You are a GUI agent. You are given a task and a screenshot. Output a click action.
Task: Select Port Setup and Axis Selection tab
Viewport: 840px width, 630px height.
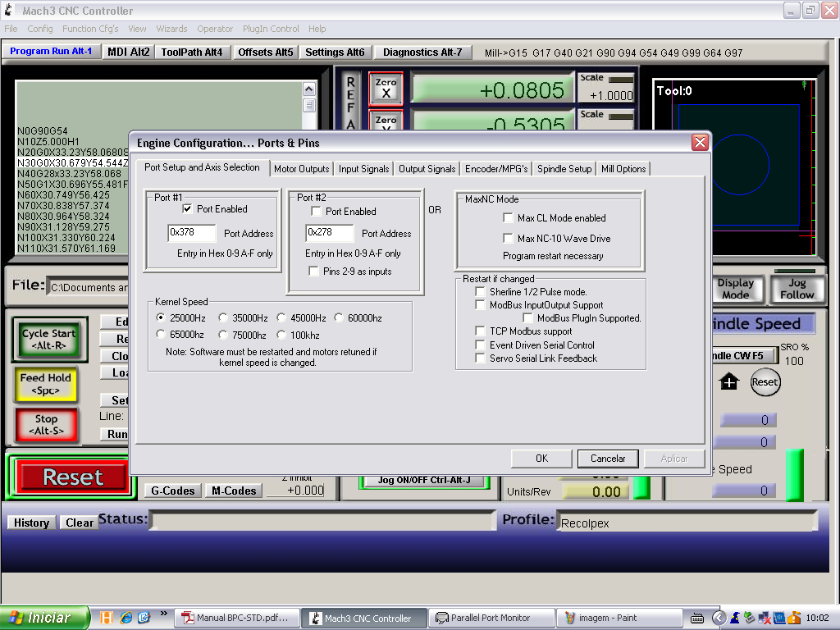pos(202,167)
